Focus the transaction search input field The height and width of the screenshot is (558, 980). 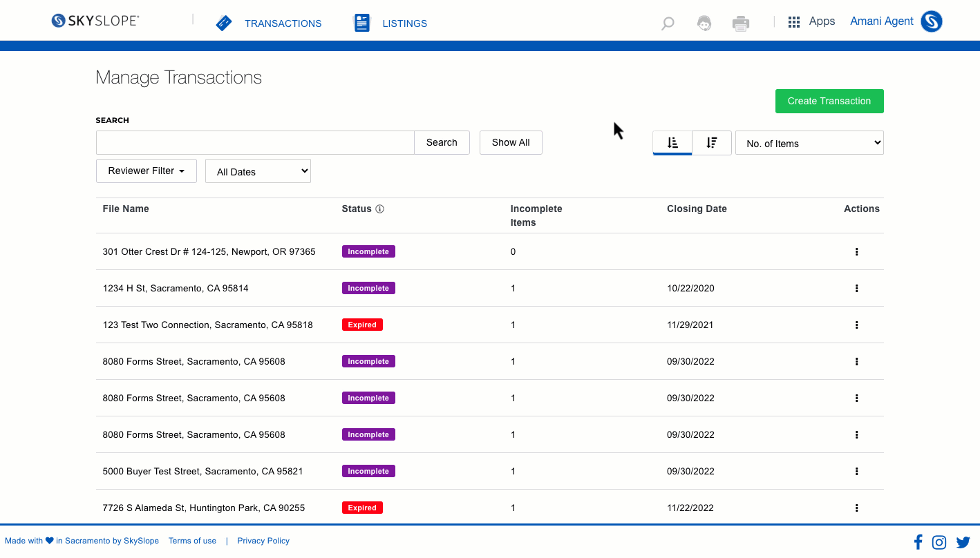pyautogui.click(x=255, y=142)
